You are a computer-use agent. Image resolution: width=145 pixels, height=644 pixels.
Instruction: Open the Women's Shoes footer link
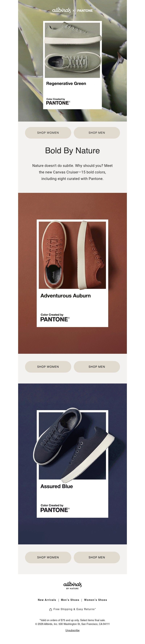coord(96,600)
